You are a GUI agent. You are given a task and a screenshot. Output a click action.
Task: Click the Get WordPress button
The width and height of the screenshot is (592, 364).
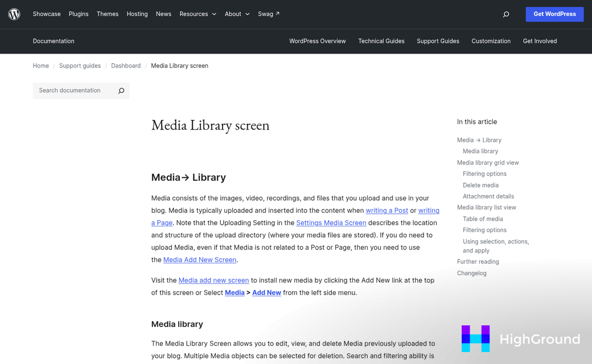coord(554,14)
